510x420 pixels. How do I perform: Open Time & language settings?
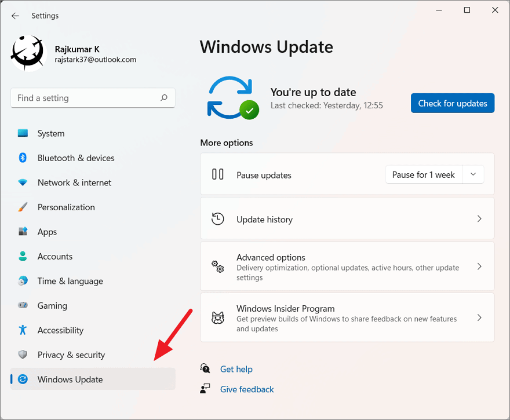click(93, 281)
